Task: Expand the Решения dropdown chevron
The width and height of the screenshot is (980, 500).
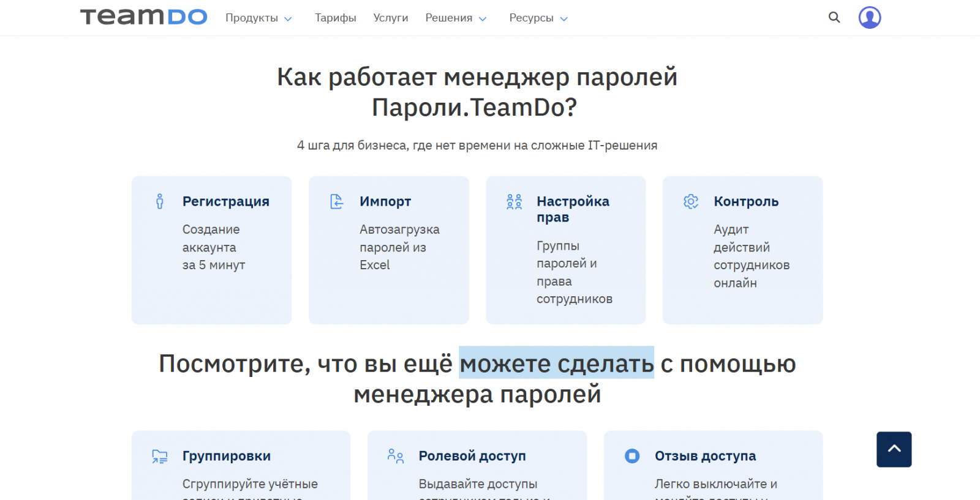Action: point(483,19)
